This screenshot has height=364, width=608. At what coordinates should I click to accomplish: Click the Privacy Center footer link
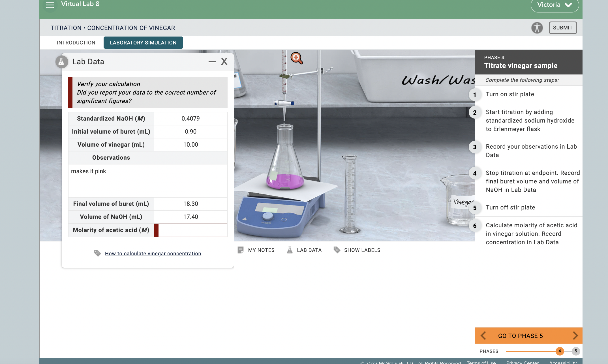(x=523, y=362)
